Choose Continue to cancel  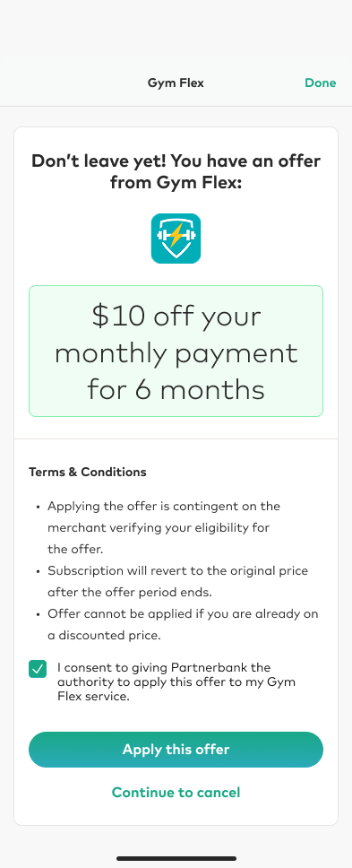(x=176, y=792)
